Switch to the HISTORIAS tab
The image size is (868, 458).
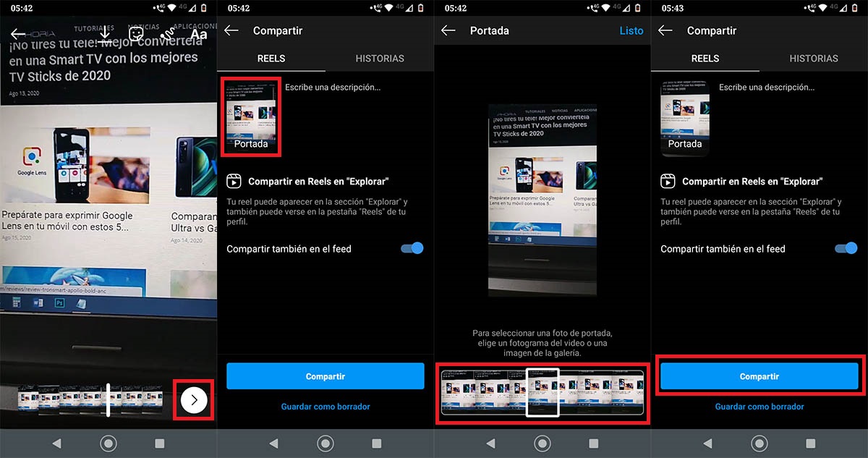[x=379, y=58]
